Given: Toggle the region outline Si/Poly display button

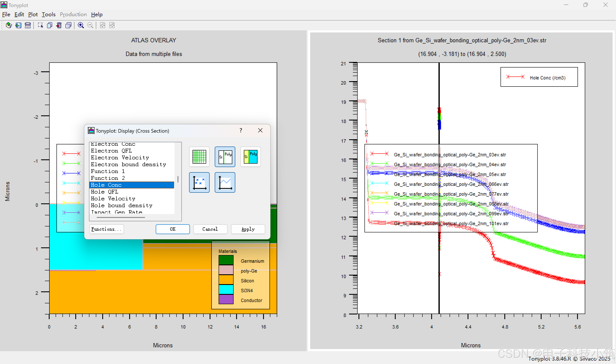Looking at the screenshot, I should click(225, 157).
